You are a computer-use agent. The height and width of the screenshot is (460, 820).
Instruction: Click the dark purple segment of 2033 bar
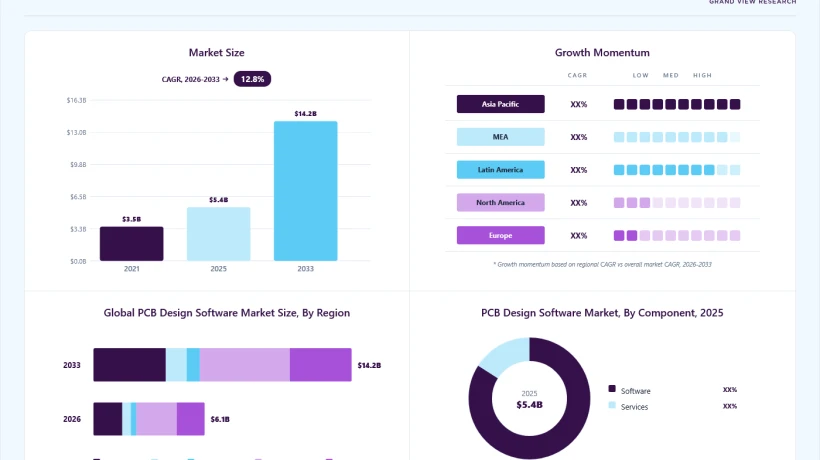[x=130, y=365]
